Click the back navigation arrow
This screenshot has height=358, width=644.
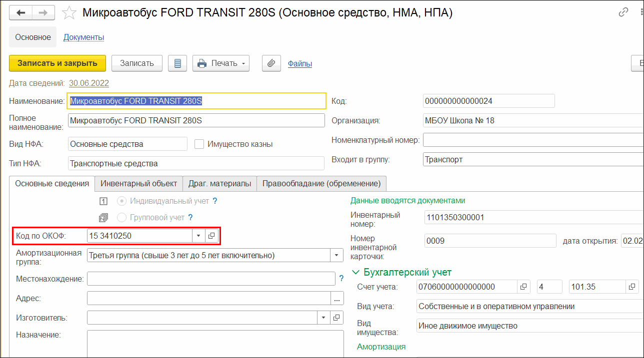(x=21, y=12)
